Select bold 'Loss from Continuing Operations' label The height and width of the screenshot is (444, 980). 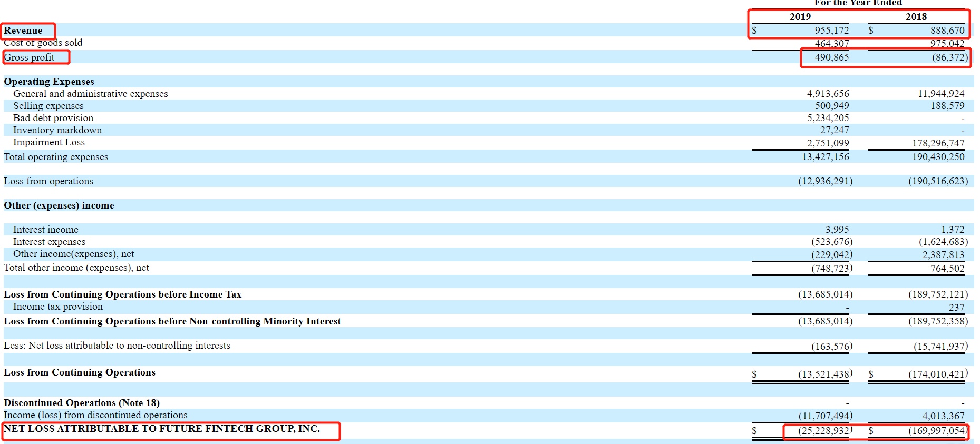(80, 372)
